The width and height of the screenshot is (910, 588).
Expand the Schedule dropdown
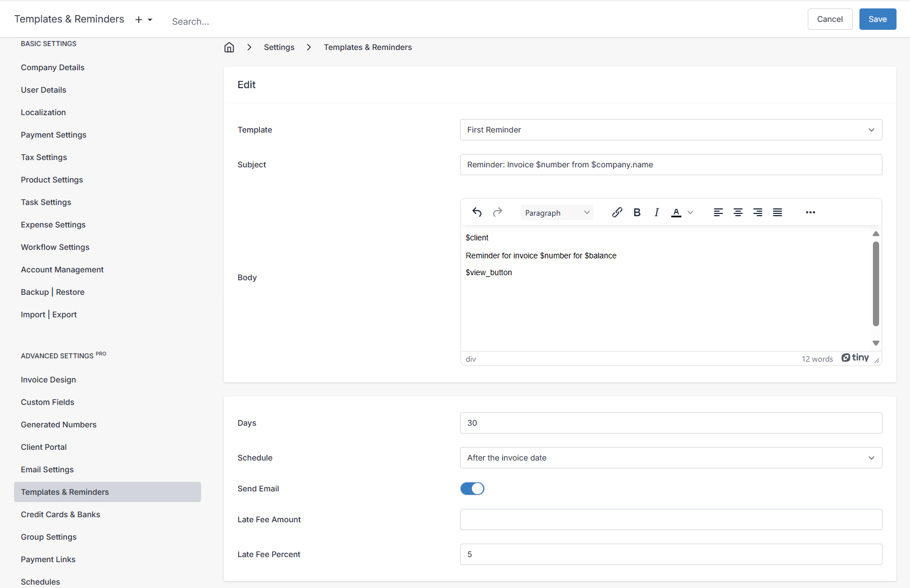pos(671,458)
